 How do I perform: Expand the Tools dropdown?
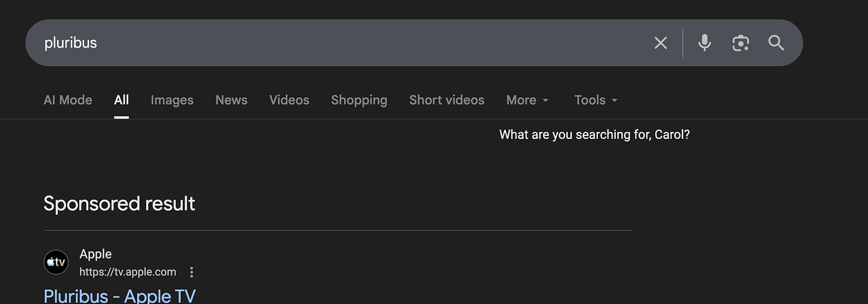click(596, 100)
